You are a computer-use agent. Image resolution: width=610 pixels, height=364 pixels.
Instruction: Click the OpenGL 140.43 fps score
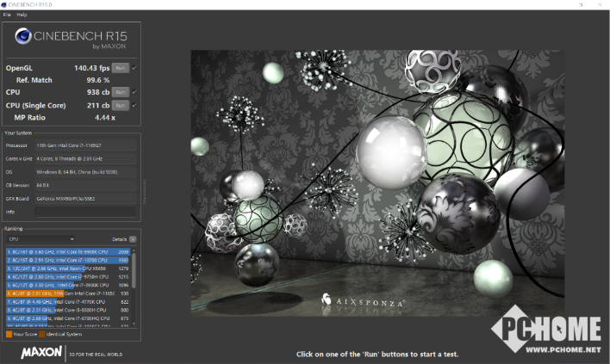click(92, 68)
